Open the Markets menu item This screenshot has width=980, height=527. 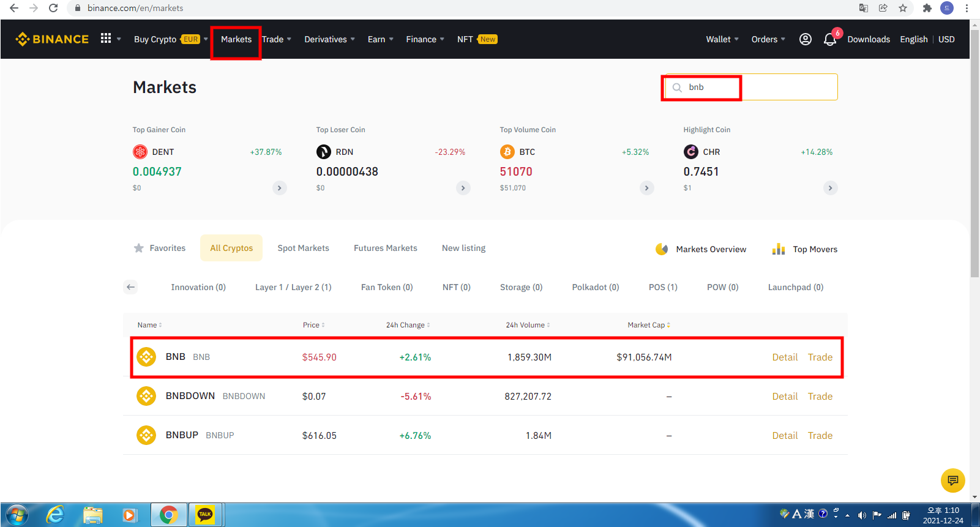[x=236, y=39]
